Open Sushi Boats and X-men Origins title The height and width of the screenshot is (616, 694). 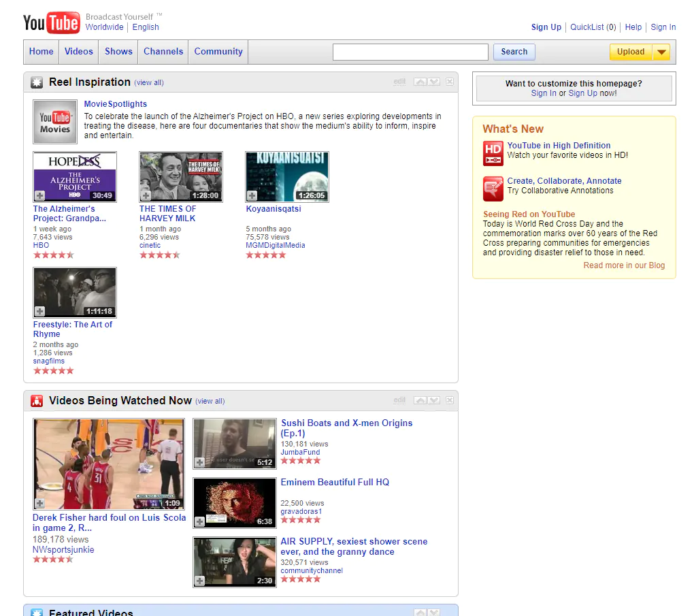point(346,427)
